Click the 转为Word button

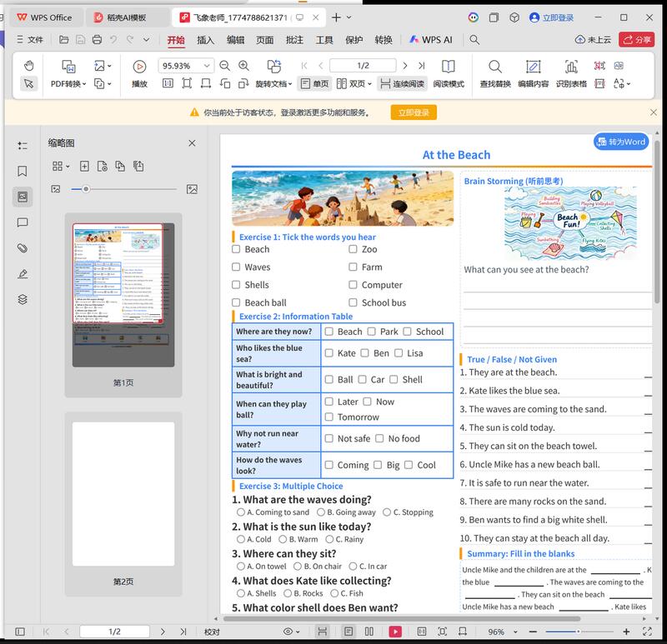pyautogui.click(x=619, y=142)
